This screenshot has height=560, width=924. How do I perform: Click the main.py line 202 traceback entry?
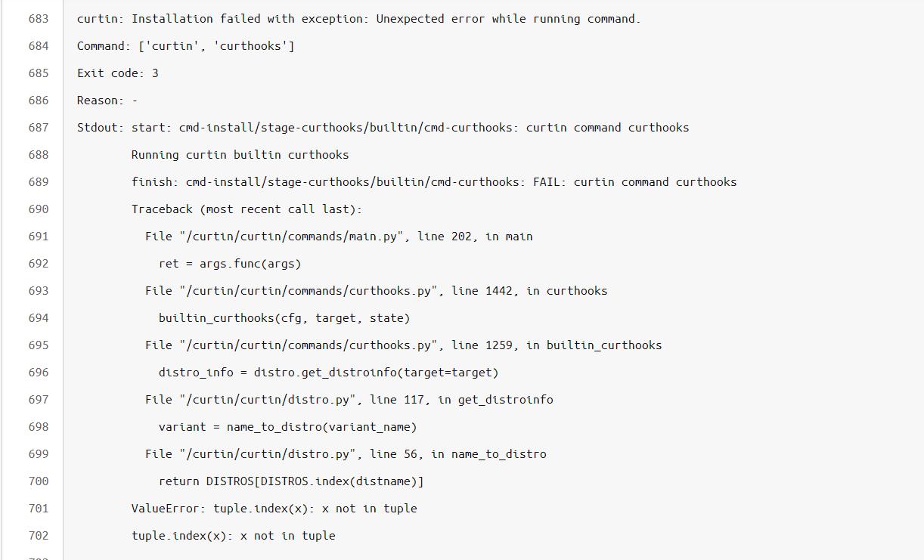coord(339,237)
